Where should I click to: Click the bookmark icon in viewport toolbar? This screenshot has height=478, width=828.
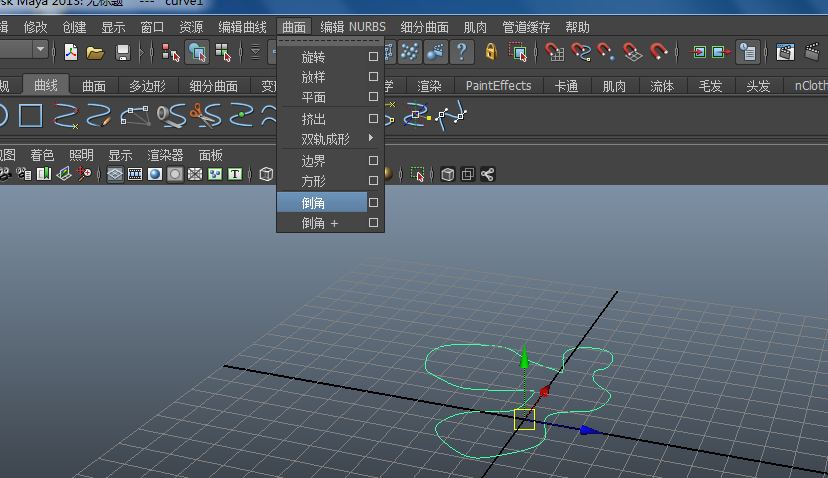click(x=44, y=174)
